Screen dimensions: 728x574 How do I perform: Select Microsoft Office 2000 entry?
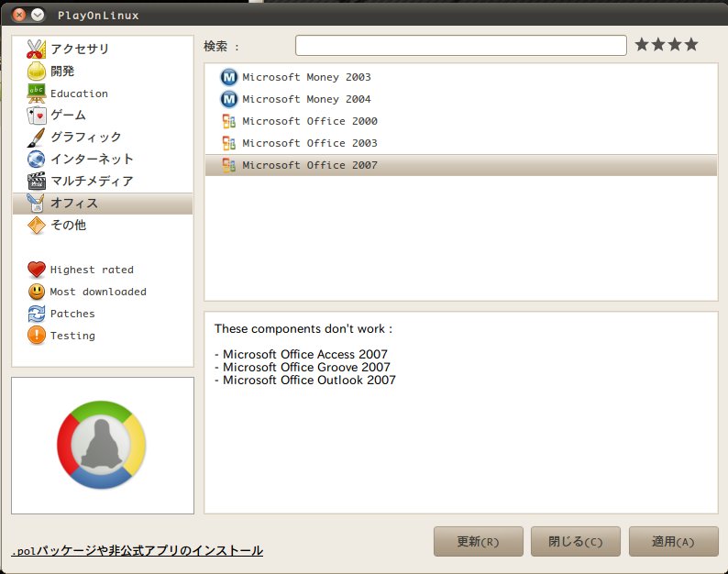(461, 121)
